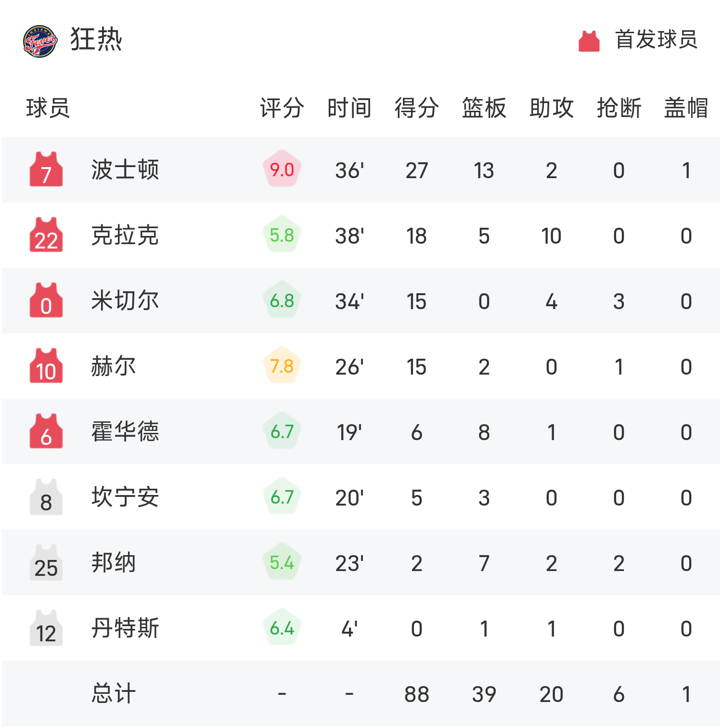Click the yellow 7.8 rating badge
Image resolution: width=722 pixels, height=728 pixels.
tap(282, 366)
